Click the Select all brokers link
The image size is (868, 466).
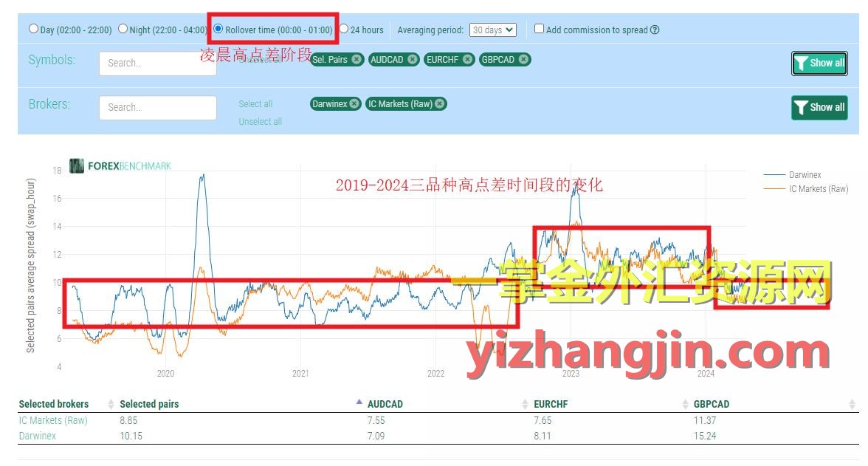255,103
